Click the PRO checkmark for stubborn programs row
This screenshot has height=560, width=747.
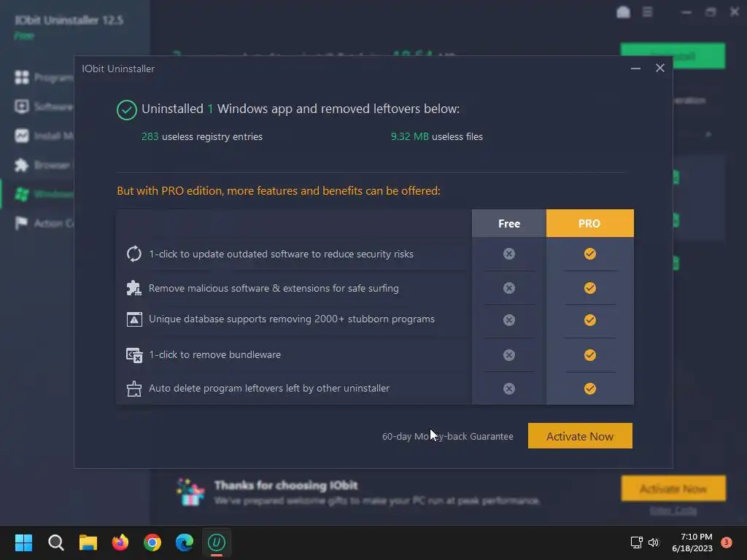click(589, 320)
